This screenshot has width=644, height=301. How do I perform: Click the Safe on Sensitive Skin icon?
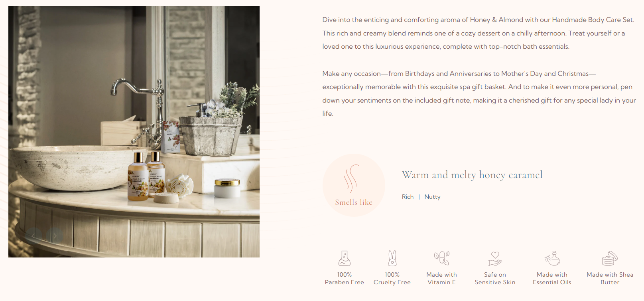click(x=495, y=259)
